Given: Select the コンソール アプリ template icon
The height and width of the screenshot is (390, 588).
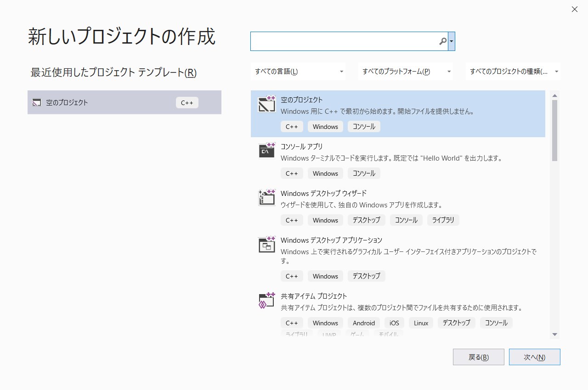Looking at the screenshot, I should click(x=267, y=151).
